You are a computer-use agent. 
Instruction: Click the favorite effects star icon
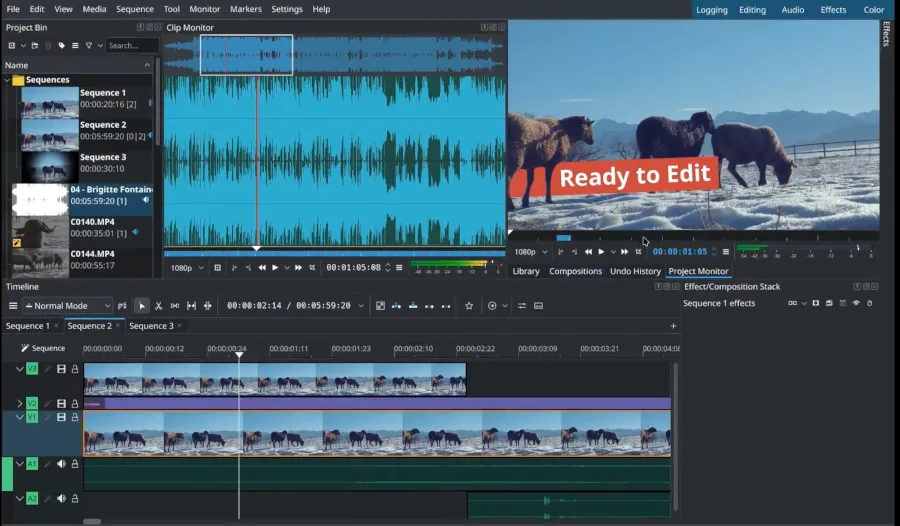tap(469, 306)
